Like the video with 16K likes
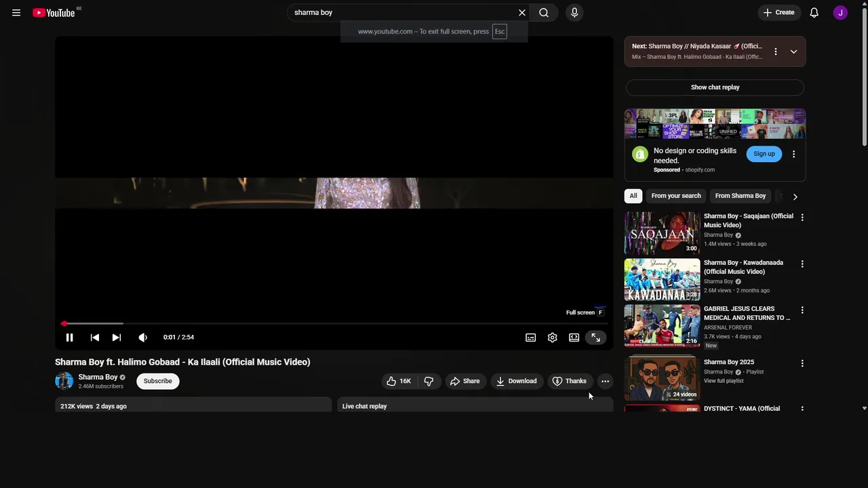This screenshot has height=488, width=868. pyautogui.click(x=399, y=382)
